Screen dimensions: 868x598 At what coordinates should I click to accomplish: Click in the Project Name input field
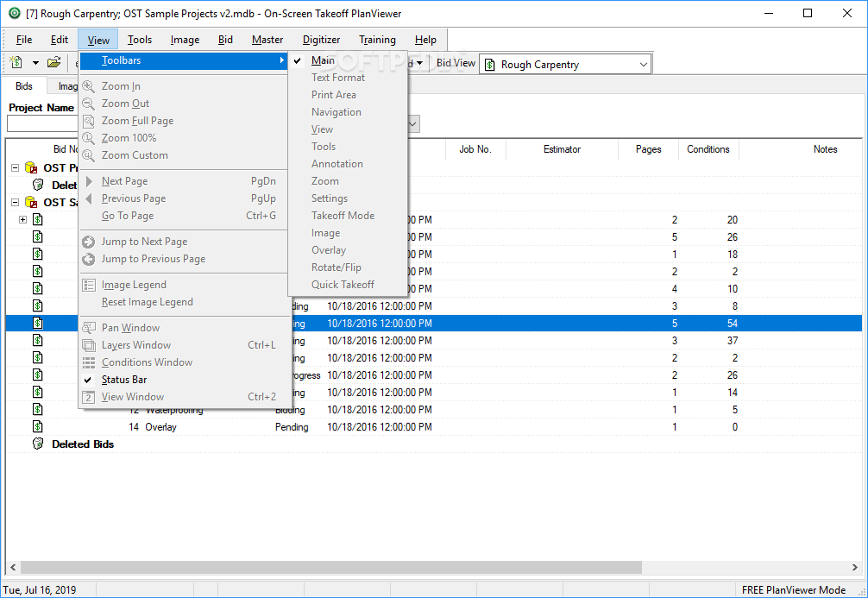click(x=42, y=124)
